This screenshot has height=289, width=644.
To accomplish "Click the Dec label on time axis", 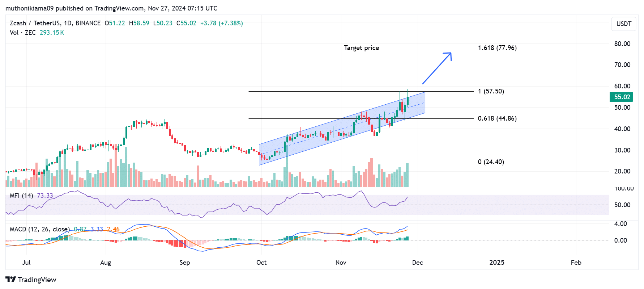I will pos(418,263).
